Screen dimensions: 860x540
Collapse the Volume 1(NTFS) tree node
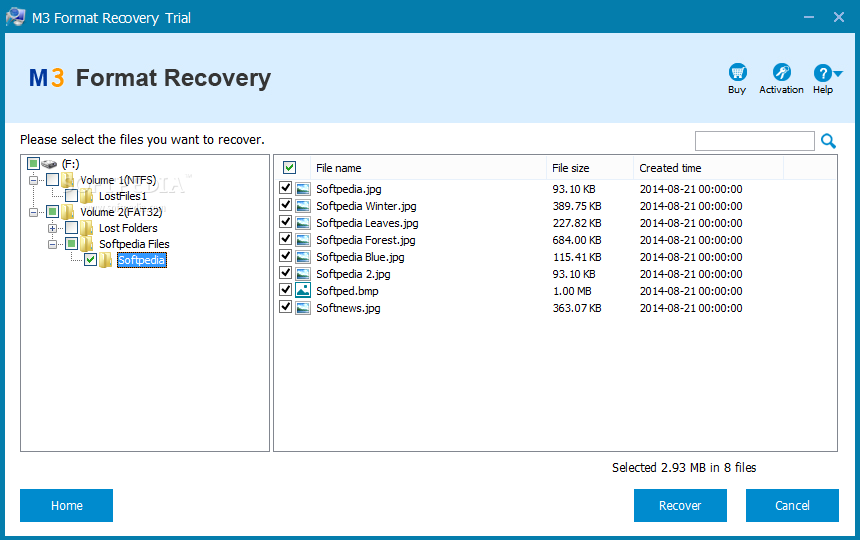pos(33,180)
